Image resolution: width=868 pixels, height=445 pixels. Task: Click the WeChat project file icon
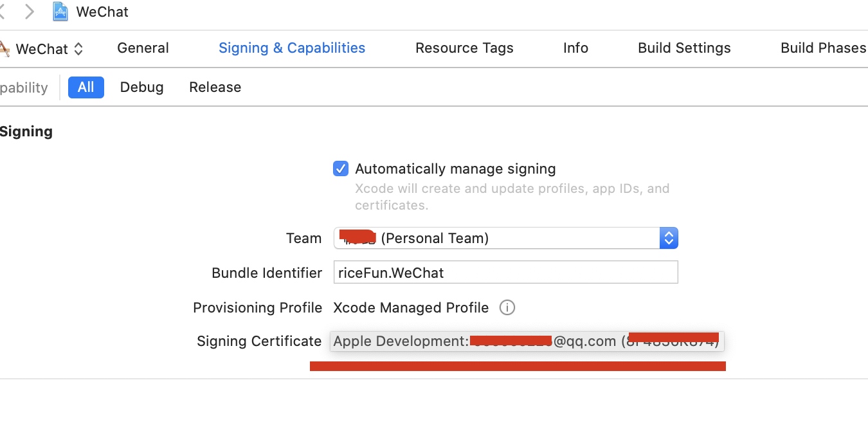[60, 12]
